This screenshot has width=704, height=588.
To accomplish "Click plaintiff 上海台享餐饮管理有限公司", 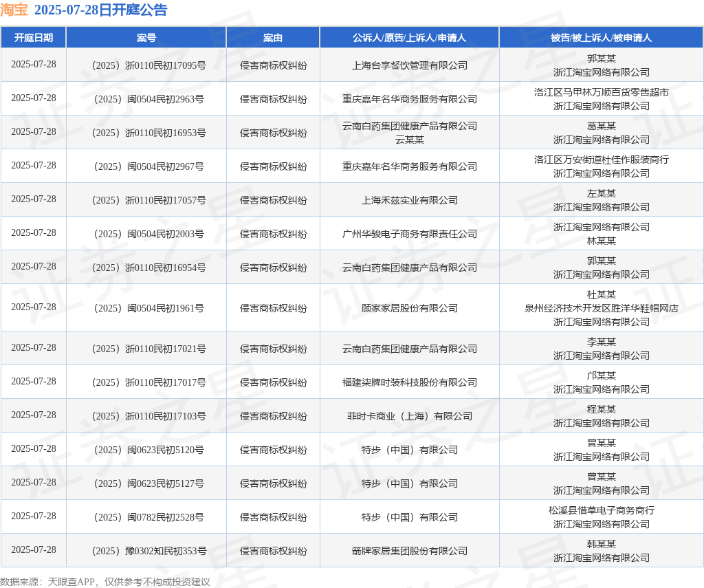I will (x=410, y=65).
